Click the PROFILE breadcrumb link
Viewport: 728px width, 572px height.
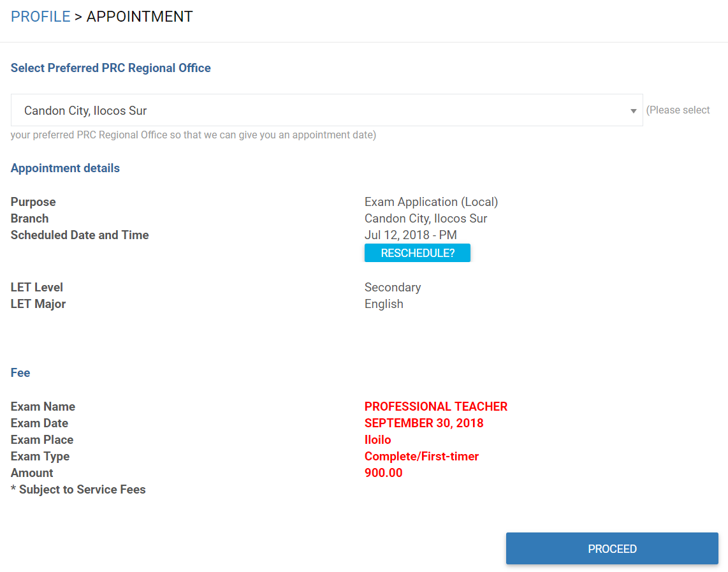[x=40, y=17]
